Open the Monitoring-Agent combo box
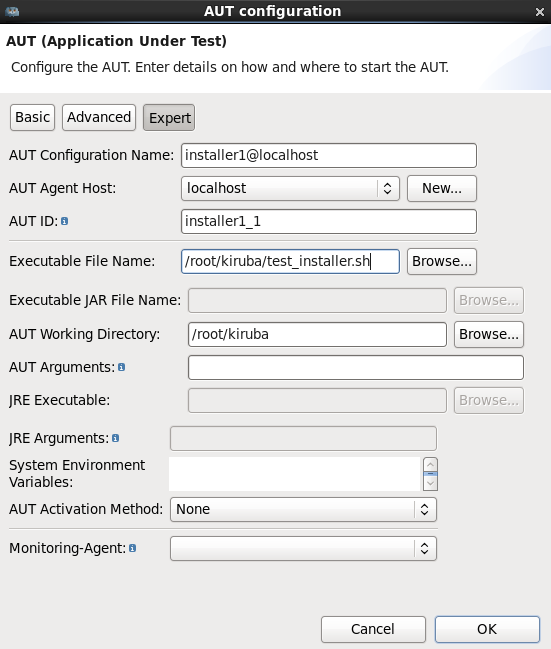 [x=303, y=549]
